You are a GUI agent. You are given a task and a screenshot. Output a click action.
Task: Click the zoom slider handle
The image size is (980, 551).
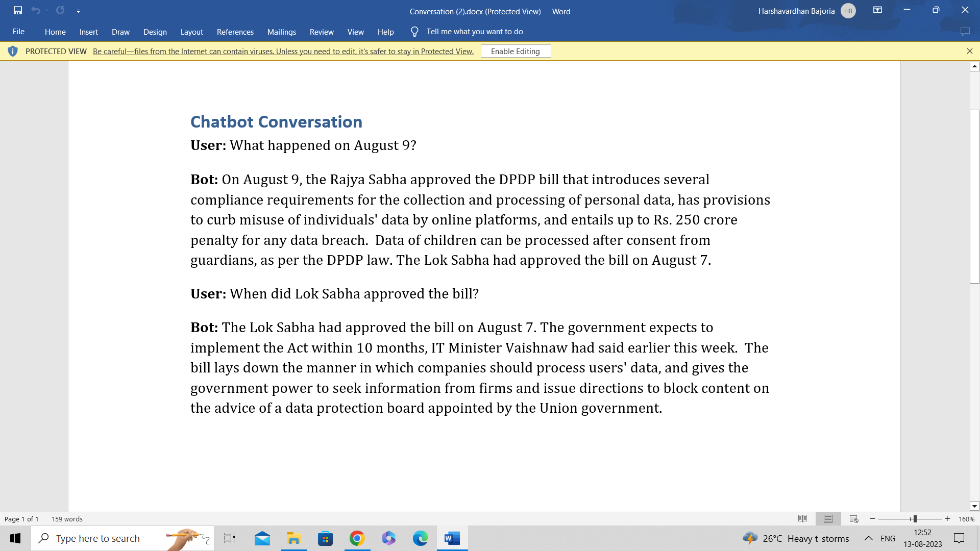click(915, 519)
